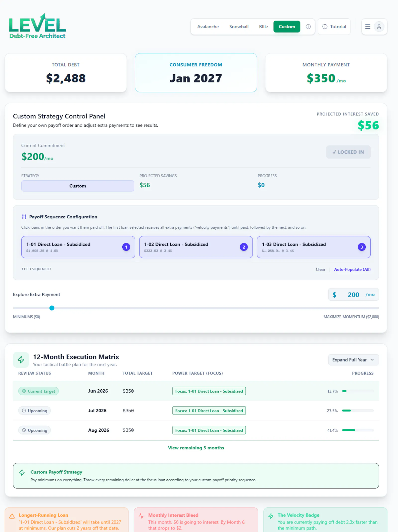This screenshot has width=398, height=532.
Task: Select the Blitz strategy tab
Action: tap(263, 27)
